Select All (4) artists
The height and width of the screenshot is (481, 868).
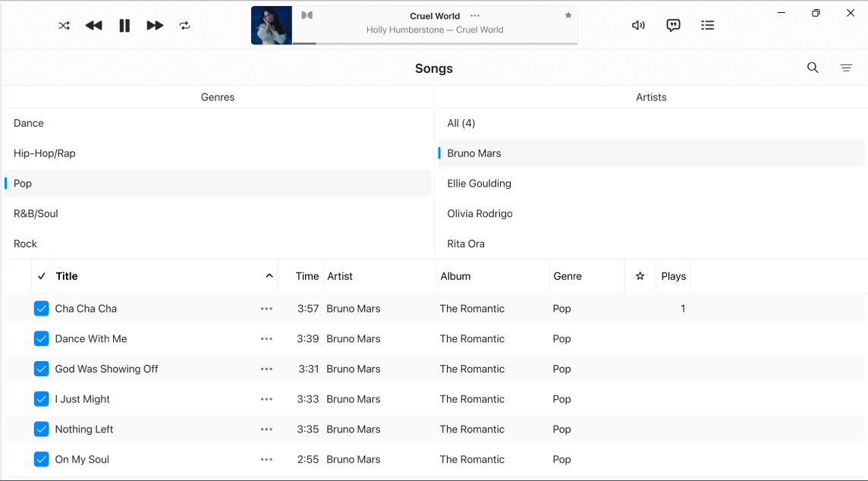(x=651, y=124)
